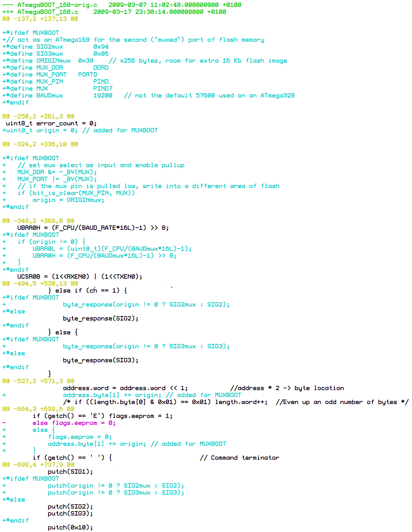Click the '--- ATmegaBOOT_168-orig.c' header line
The width and height of the screenshot is (412, 532).
click(122, 5)
